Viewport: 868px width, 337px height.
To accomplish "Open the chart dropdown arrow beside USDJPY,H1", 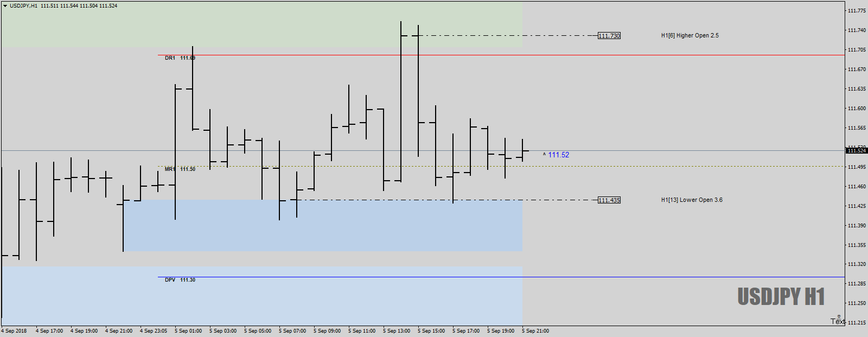I will click(5, 6).
